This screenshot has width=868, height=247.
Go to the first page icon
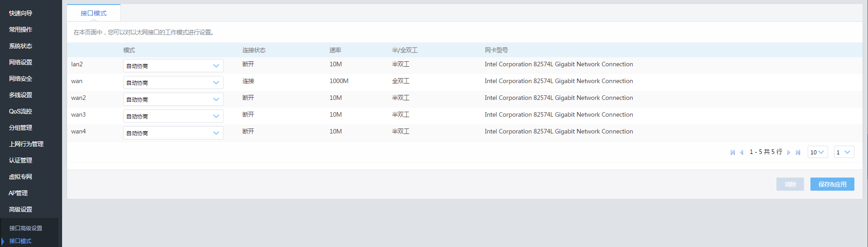tap(732, 153)
